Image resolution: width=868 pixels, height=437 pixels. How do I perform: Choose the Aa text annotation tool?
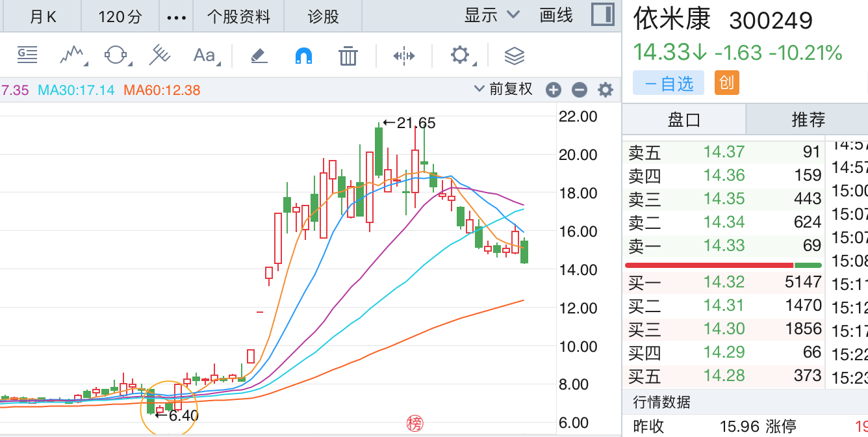point(205,55)
